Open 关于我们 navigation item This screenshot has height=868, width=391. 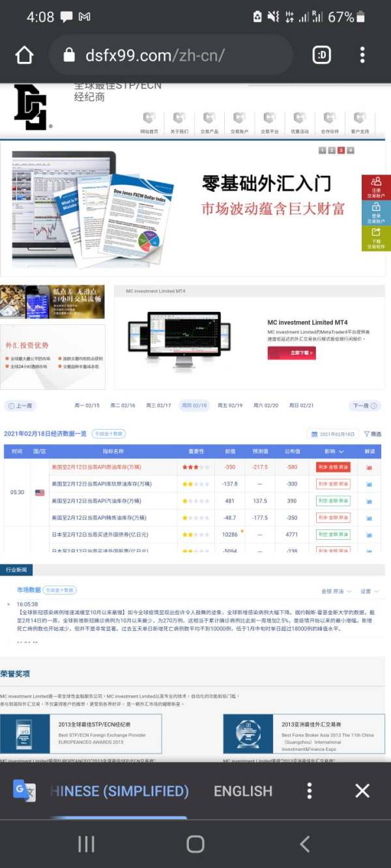(x=179, y=123)
